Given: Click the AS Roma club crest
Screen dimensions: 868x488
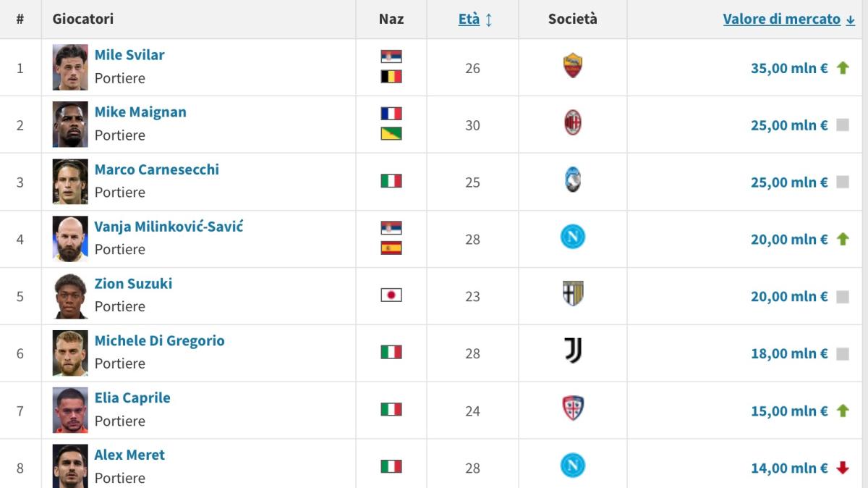Looking at the screenshot, I should (x=572, y=67).
